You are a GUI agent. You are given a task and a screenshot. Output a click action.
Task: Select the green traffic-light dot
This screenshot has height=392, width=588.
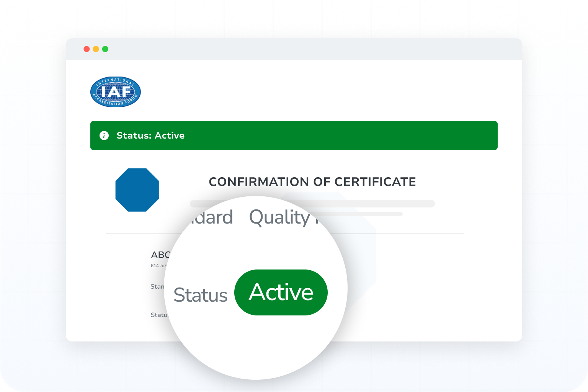coord(105,49)
